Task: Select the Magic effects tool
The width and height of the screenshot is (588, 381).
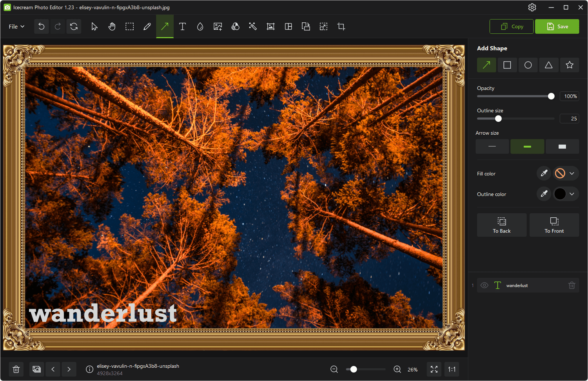Action: pos(253,26)
